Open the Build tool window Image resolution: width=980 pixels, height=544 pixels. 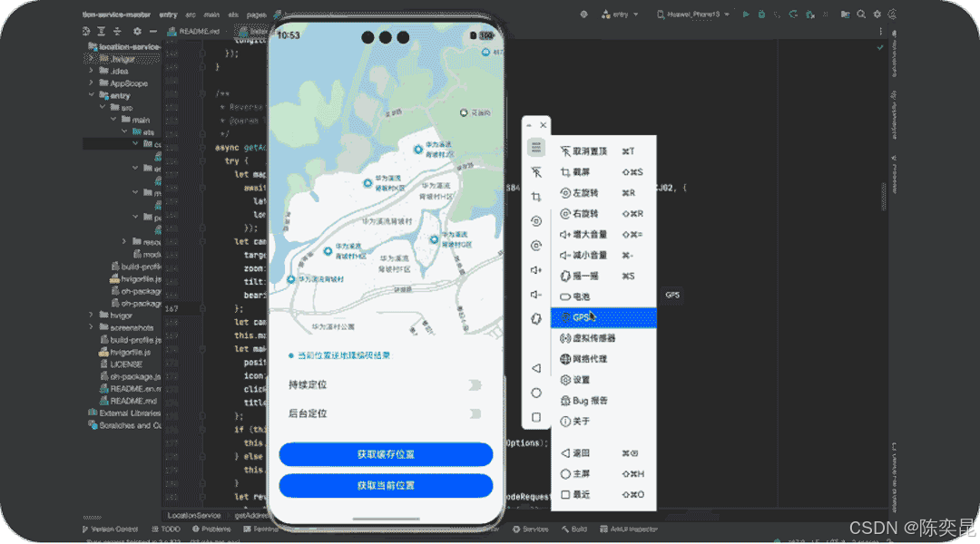574,529
